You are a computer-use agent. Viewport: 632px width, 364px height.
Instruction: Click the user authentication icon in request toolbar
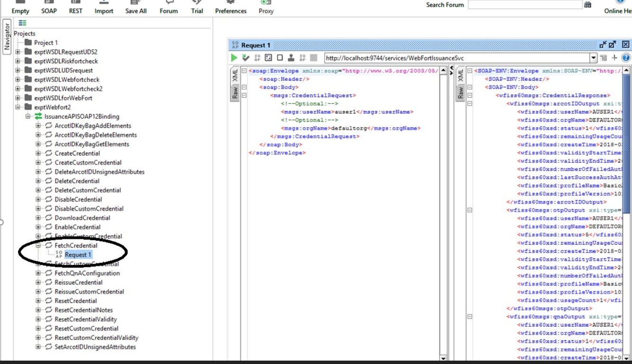(291, 58)
